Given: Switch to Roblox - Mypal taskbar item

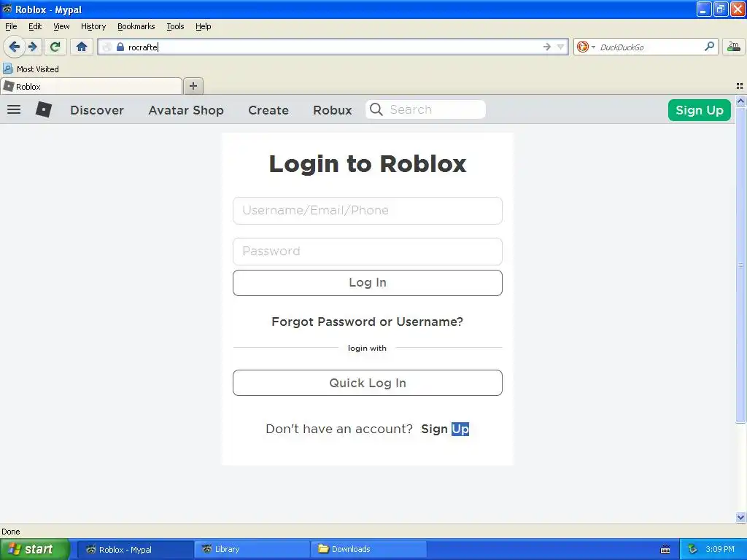Looking at the screenshot, I should click(135, 550).
